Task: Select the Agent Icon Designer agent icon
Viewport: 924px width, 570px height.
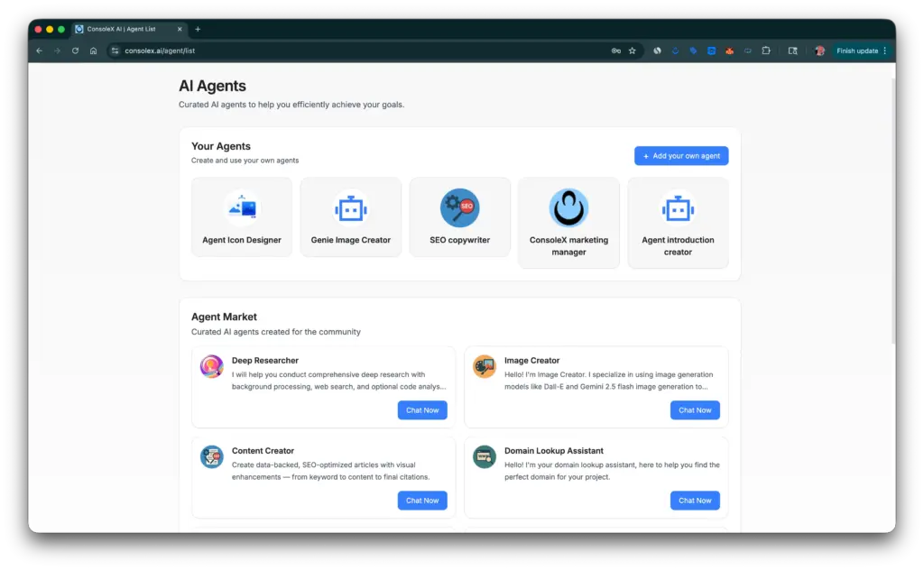Action: pyautogui.click(x=241, y=206)
